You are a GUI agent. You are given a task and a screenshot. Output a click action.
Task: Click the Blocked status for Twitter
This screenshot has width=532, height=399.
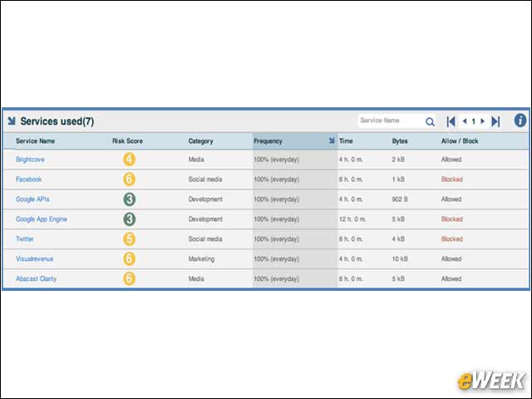[452, 239]
